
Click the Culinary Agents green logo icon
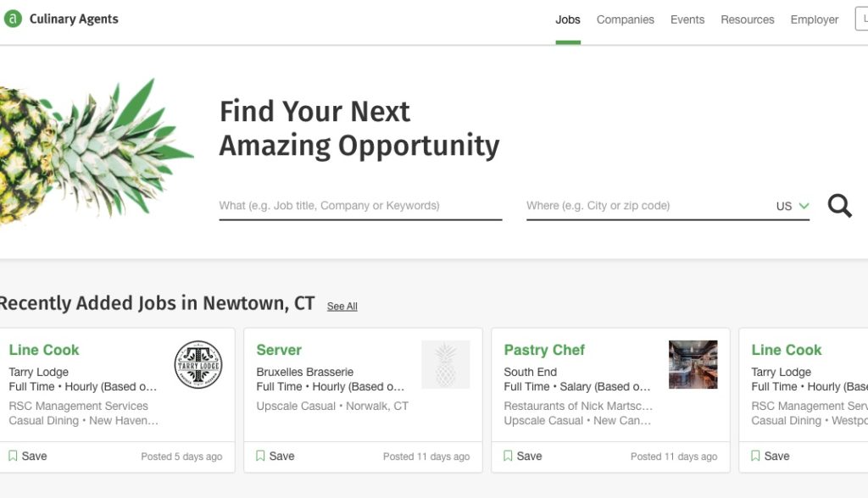point(13,19)
